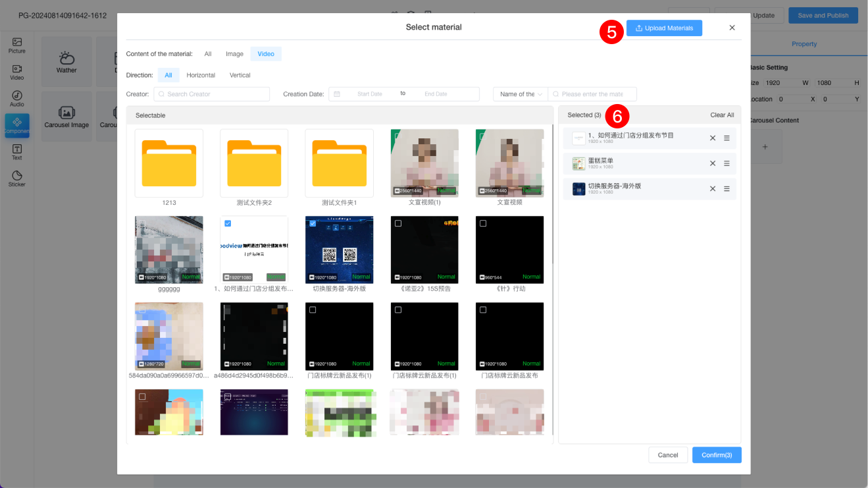Click the Confirm(3) button
This screenshot has width=868, height=488.
point(717,455)
